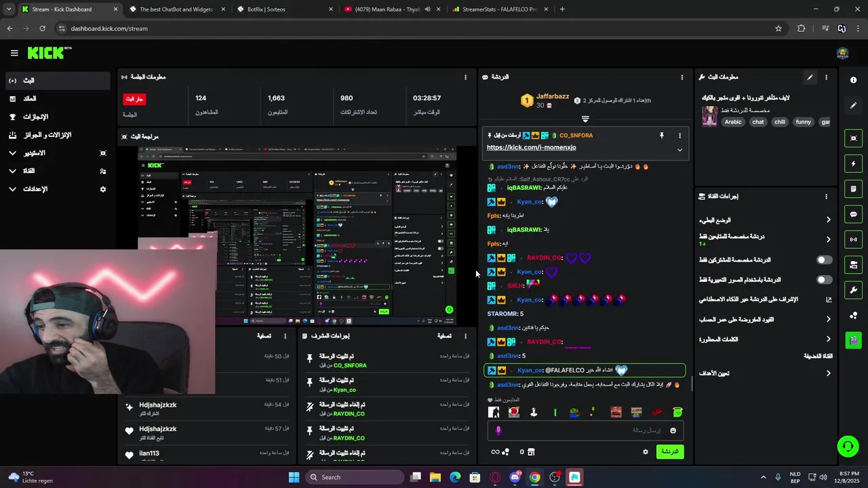Click the stream preview thumbnail

pyautogui.click(x=297, y=235)
